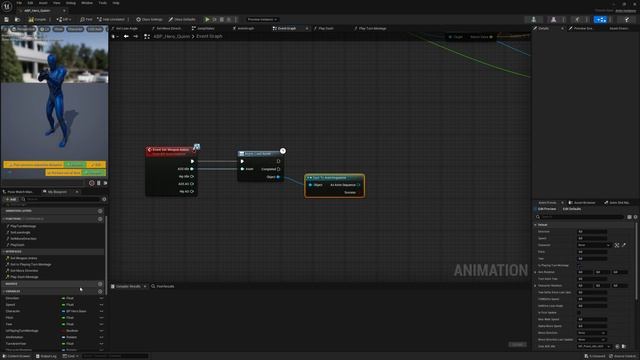Click the Save asset toolbar icon
Viewport: 640px width, 360px height.
7,19
